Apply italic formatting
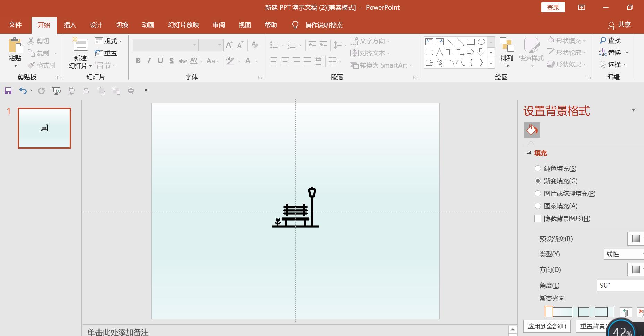644x336 pixels. click(149, 61)
